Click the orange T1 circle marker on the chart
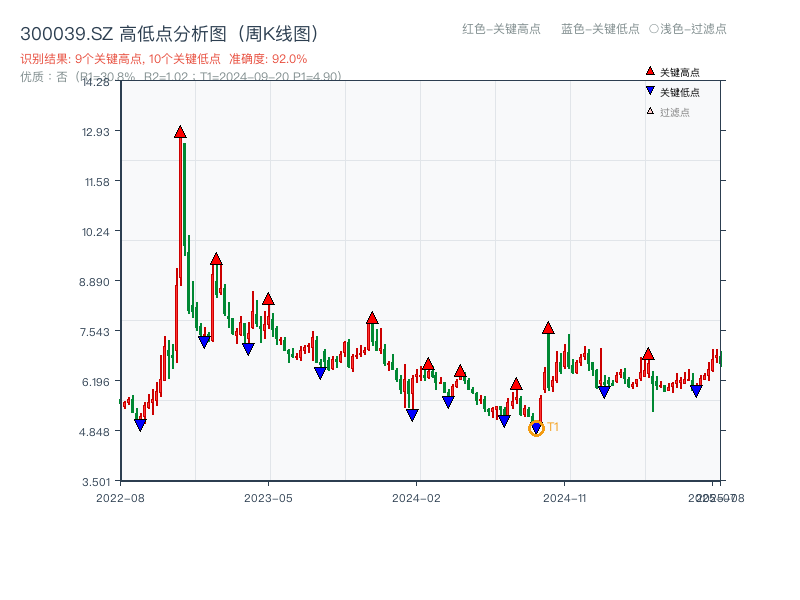 pos(536,427)
